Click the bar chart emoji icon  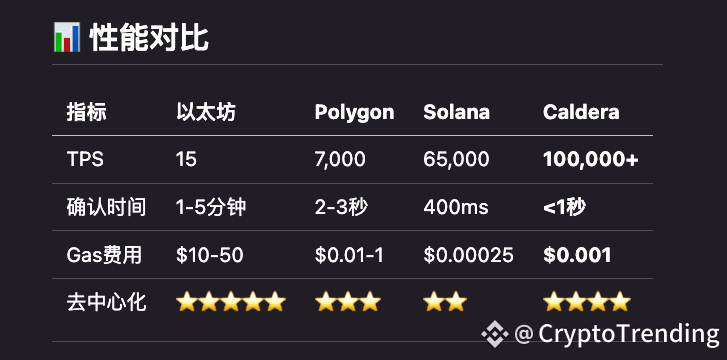coord(67,37)
